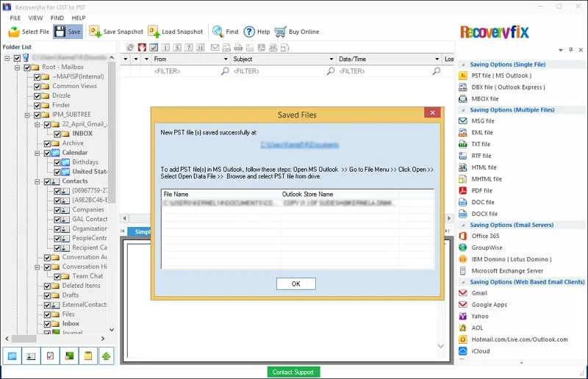The width and height of the screenshot is (588, 379).
Task: Click the Select File toolbar icon
Action: [14, 32]
